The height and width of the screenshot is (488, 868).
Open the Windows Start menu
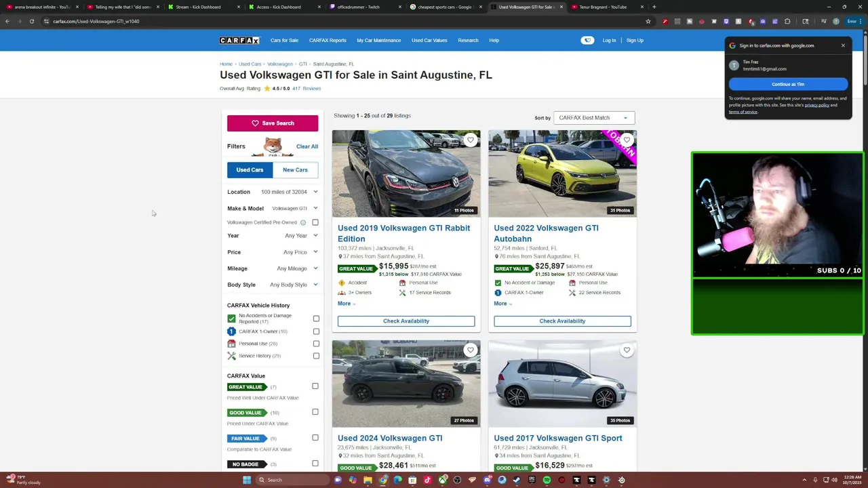pos(247,480)
